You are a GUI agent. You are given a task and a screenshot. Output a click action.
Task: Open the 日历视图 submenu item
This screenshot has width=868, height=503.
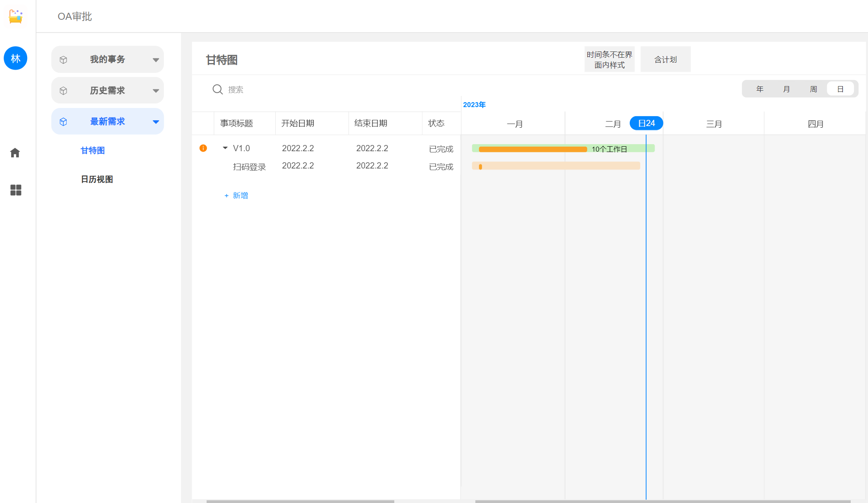(97, 179)
